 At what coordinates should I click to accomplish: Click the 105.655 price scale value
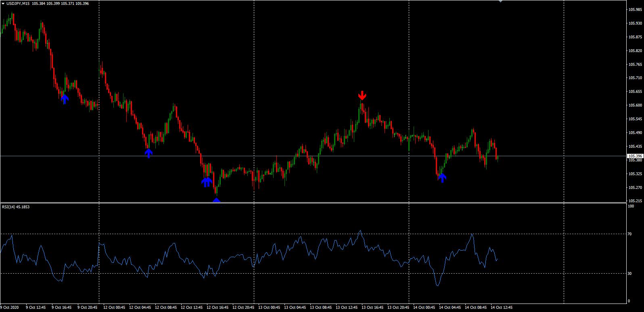coord(635,92)
